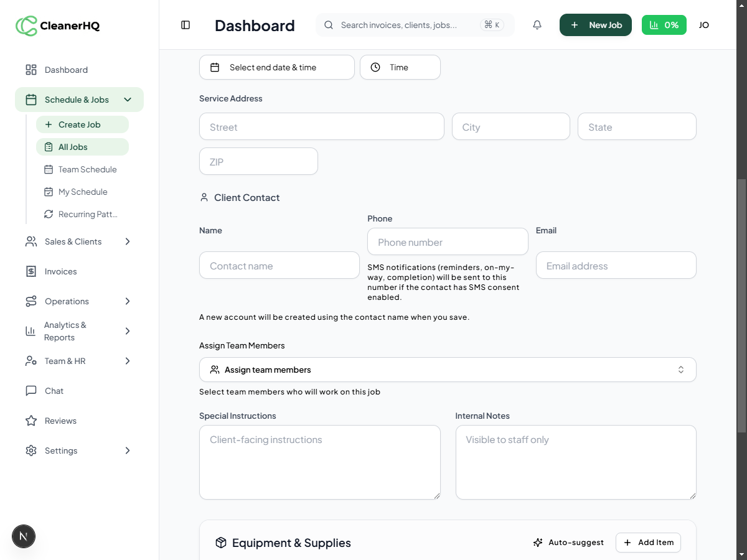Image resolution: width=747 pixels, height=560 pixels.
Task: Open the Invoices page
Action: pos(60,271)
